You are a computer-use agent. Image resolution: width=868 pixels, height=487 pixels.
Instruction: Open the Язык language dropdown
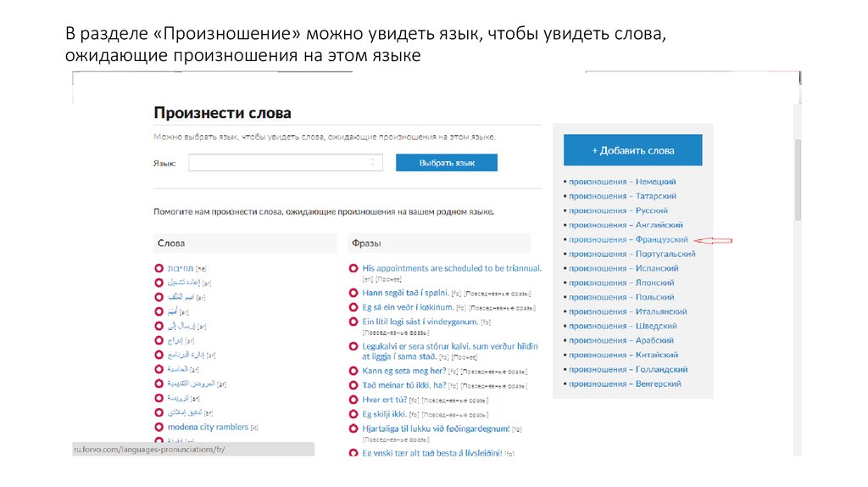[286, 162]
